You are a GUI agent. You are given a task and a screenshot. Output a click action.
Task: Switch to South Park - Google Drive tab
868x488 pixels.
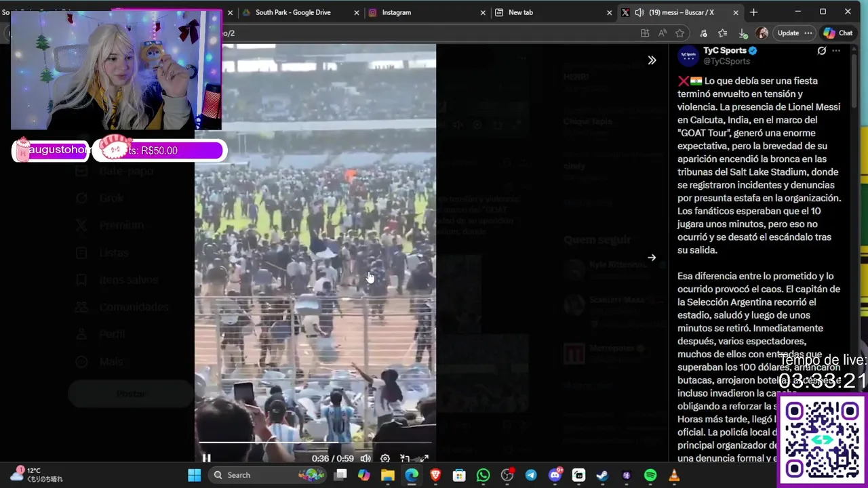click(292, 12)
